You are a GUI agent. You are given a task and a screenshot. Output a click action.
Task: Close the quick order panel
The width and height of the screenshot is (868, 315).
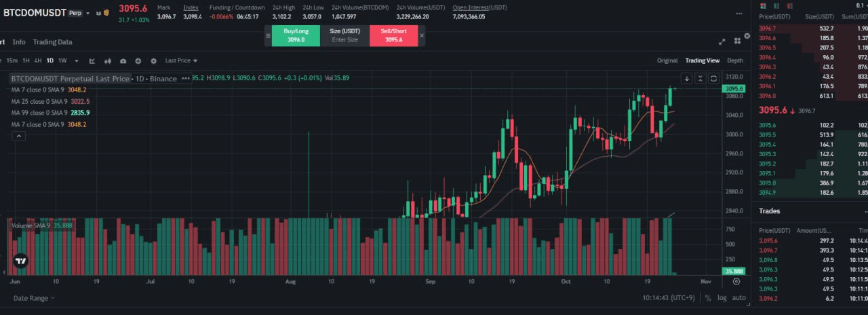(421, 35)
